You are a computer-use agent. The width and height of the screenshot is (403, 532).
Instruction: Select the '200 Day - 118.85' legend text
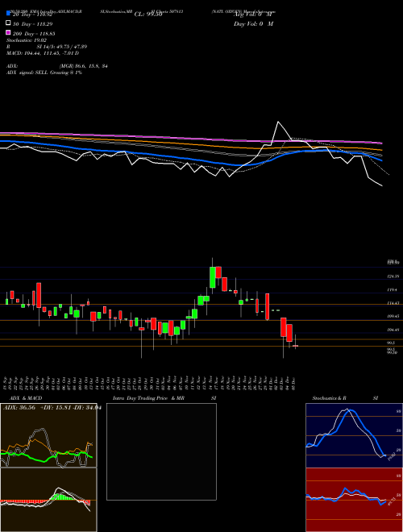[x=34, y=34]
